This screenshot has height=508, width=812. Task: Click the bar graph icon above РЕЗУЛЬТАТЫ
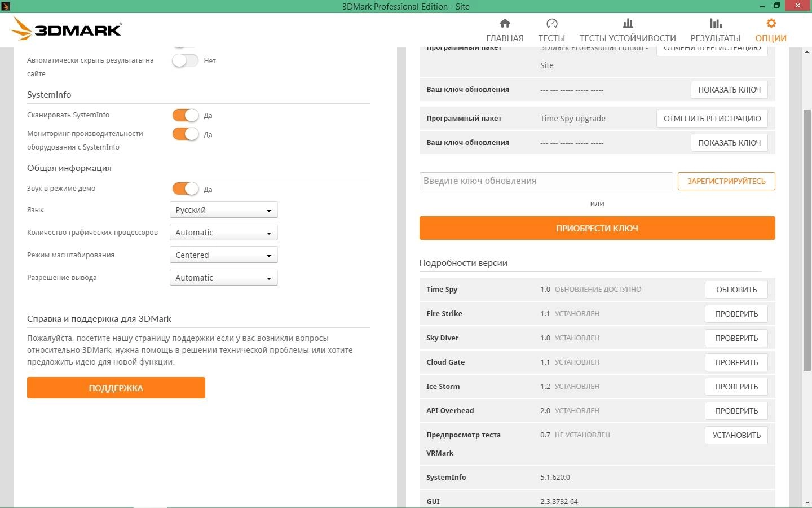716,23
